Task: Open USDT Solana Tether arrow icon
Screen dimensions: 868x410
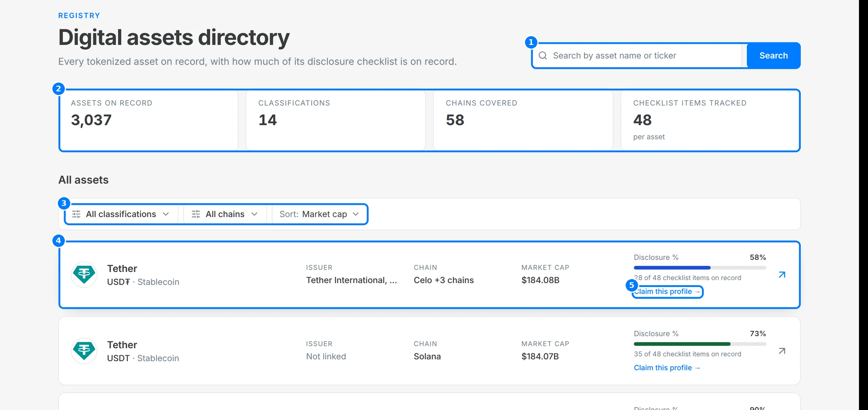Action: [x=782, y=351]
